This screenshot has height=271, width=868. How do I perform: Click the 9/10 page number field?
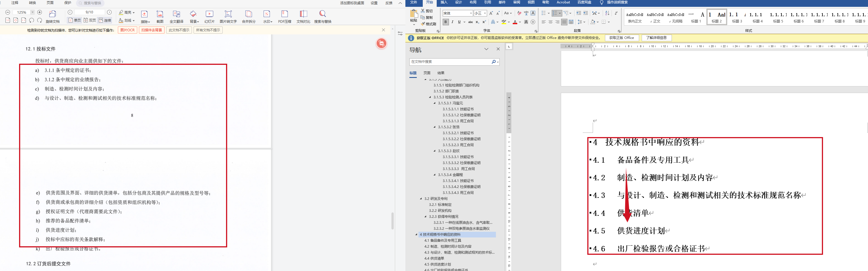tap(89, 13)
